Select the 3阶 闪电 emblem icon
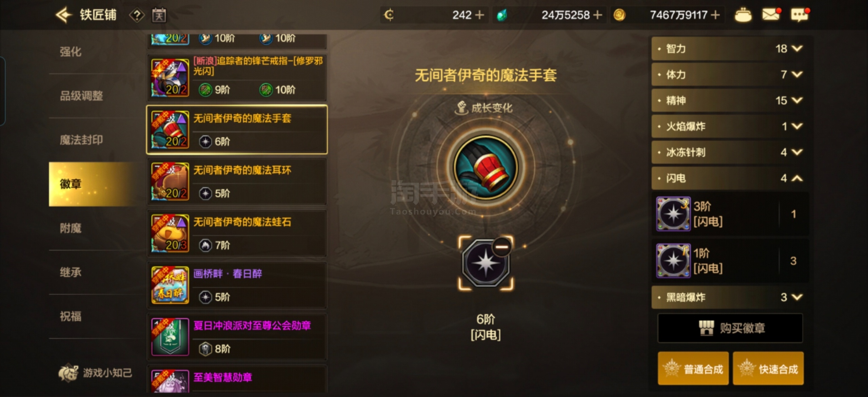Screen dimensions: 868x397 pos(673,214)
